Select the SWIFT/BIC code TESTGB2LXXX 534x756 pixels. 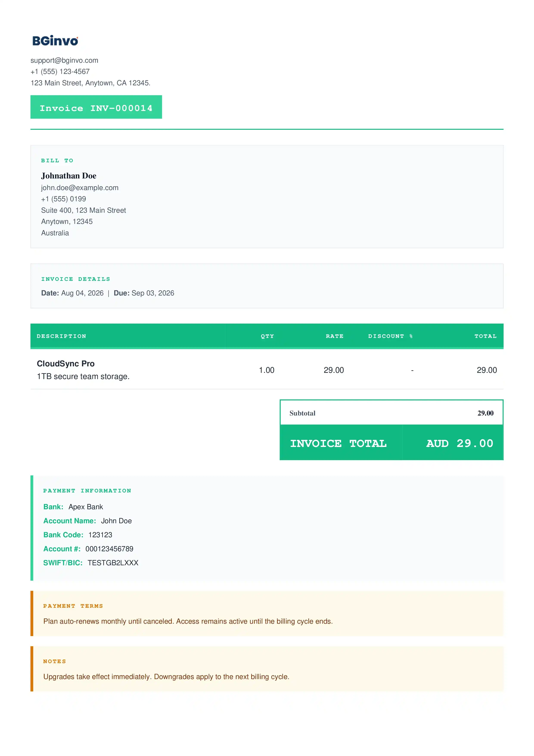click(x=113, y=563)
